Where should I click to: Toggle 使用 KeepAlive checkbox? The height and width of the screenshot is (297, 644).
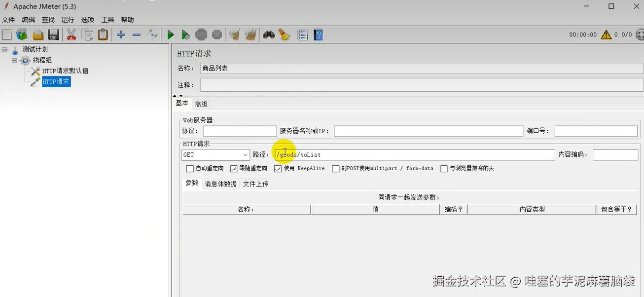[x=278, y=169]
